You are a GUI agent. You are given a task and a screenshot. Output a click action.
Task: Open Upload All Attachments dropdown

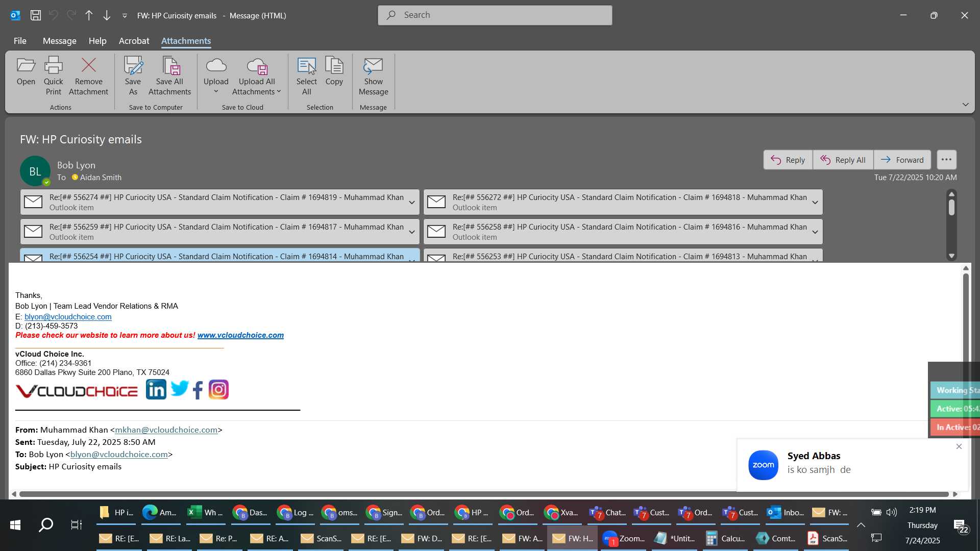click(257, 76)
